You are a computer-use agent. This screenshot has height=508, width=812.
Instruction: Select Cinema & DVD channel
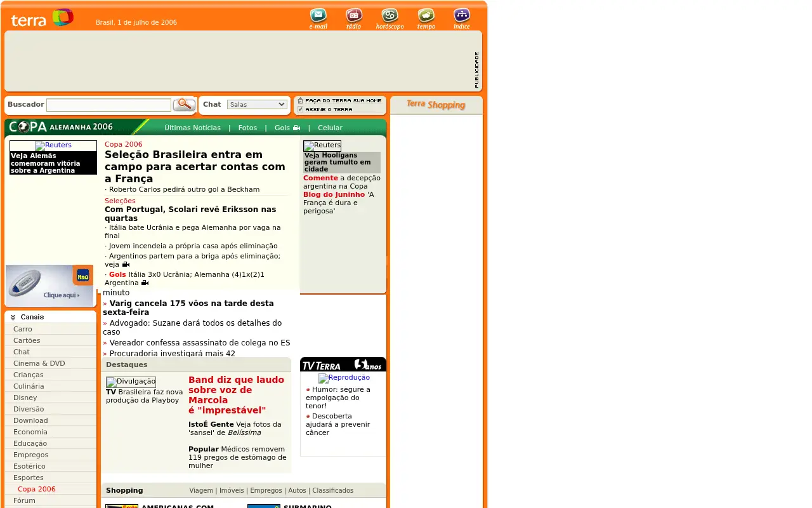[39, 363]
